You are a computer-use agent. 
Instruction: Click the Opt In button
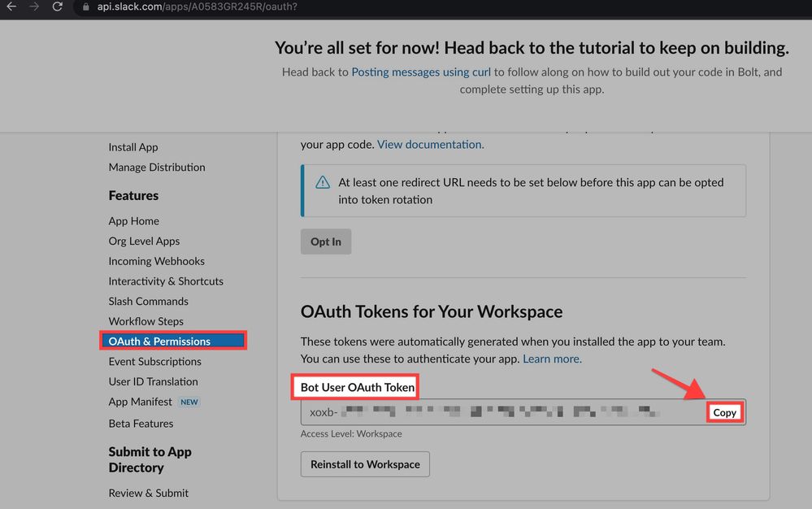point(325,241)
